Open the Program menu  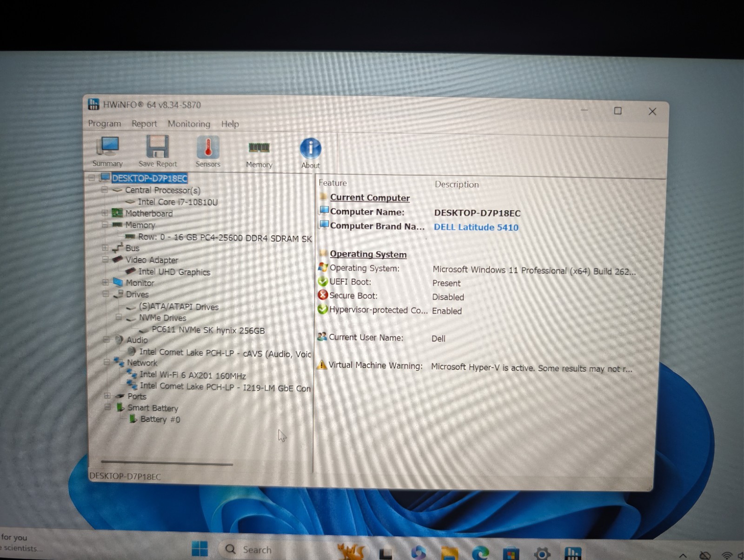[105, 123]
